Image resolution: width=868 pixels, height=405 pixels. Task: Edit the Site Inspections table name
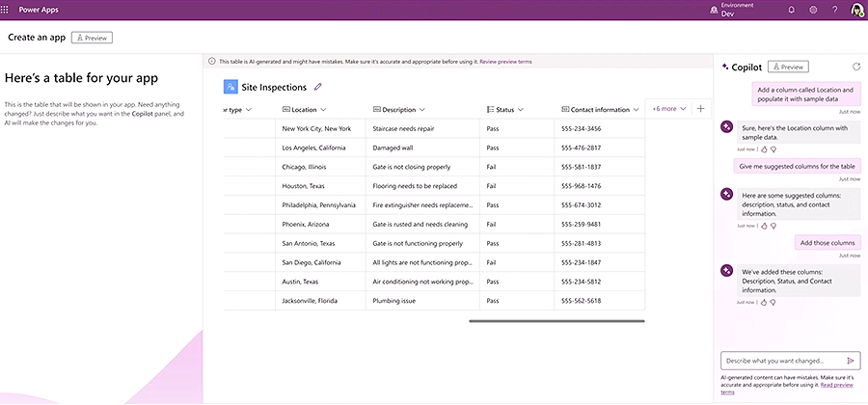(317, 87)
